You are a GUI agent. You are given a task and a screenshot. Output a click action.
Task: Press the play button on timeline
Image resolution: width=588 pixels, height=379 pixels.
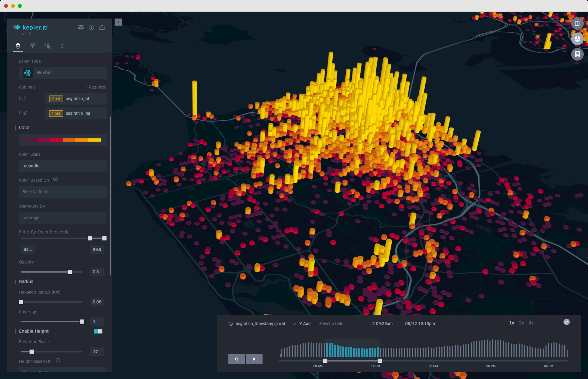254,359
